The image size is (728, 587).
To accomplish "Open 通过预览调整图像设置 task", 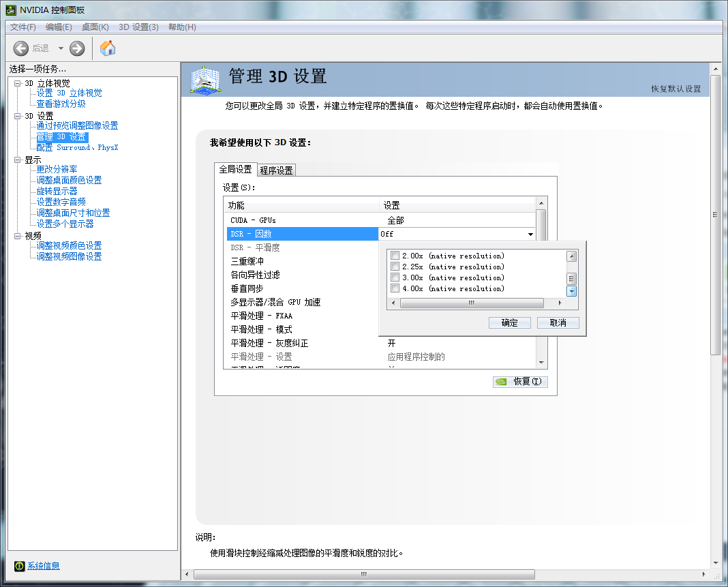I will click(77, 125).
